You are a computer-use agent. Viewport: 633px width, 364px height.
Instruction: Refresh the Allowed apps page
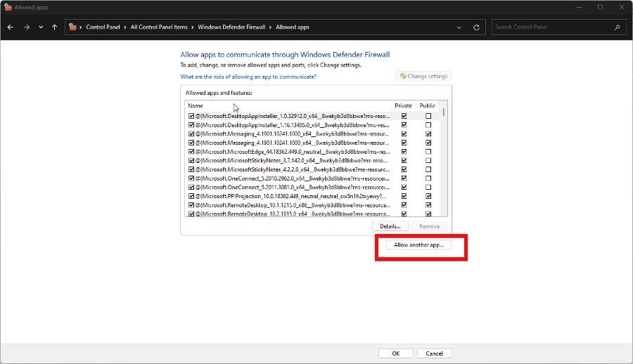(476, 27)
